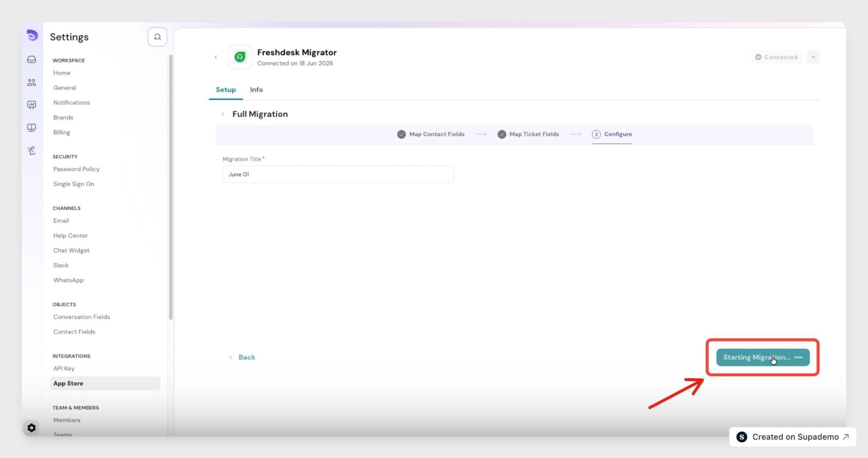Click the settings gear icon
Viewport: 868px width, 458px height.
(x=31, y=428)
